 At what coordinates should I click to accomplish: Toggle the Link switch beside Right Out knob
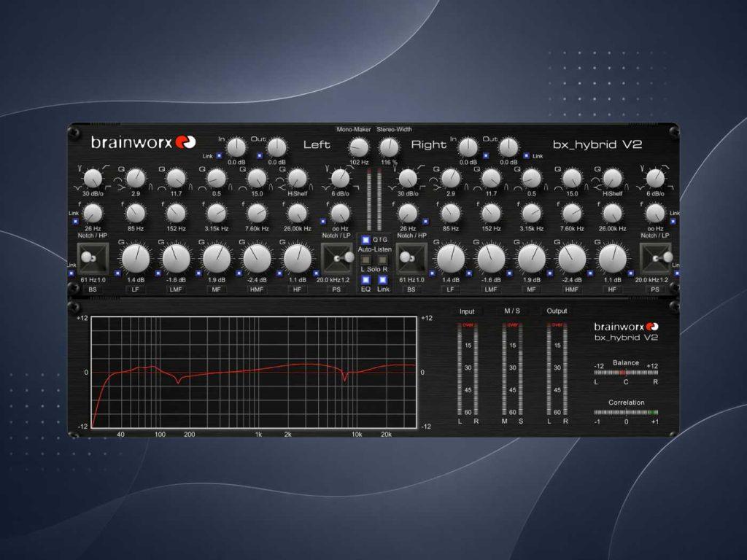527,156
